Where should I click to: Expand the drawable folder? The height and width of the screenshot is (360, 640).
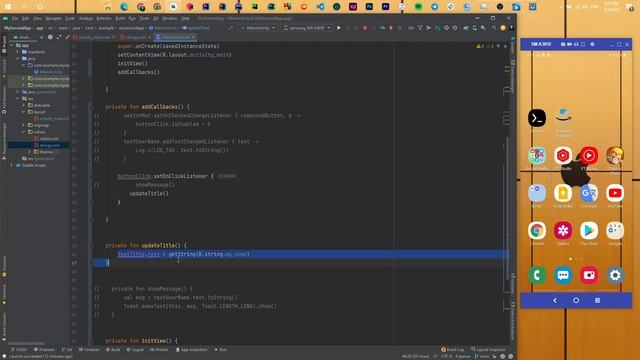coord(24,105)
